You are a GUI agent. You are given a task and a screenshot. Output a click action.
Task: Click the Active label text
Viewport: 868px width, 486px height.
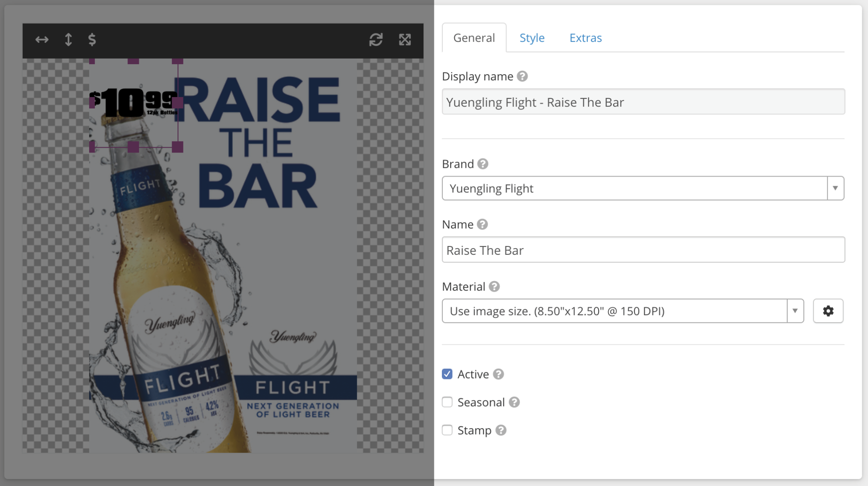(x=473, y=374)
